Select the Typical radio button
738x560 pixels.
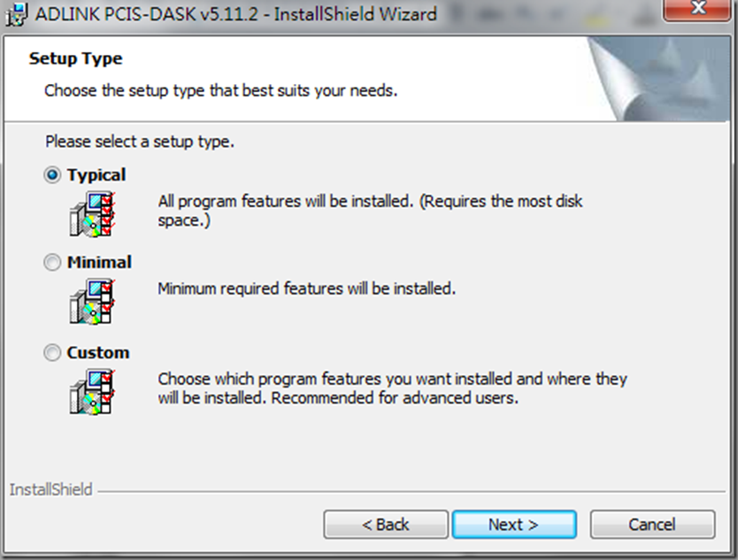click(x=52, y=175)
